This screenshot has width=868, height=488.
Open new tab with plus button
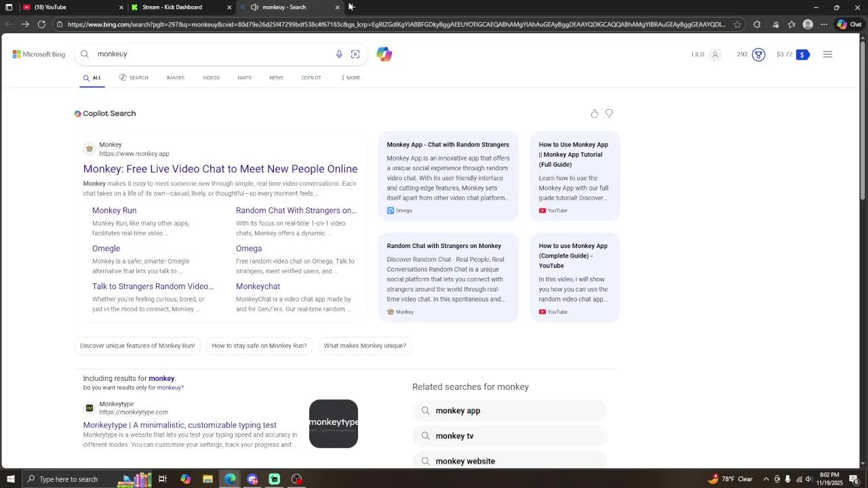352,7
